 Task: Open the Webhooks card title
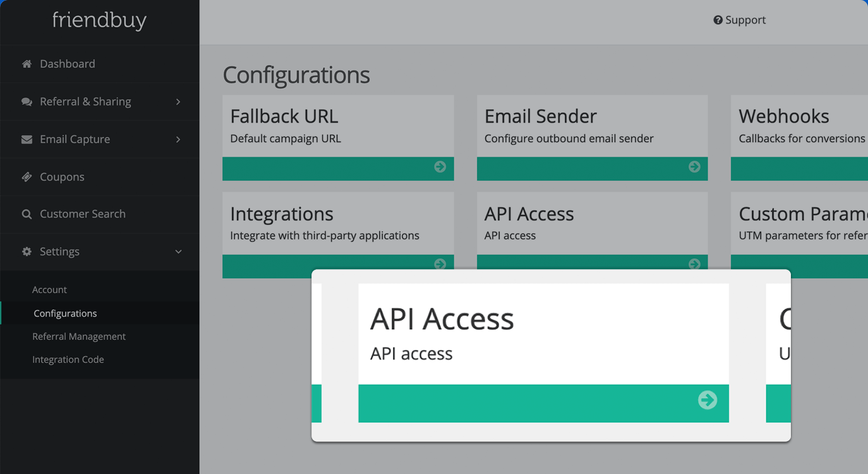click(x=784, y=116)
